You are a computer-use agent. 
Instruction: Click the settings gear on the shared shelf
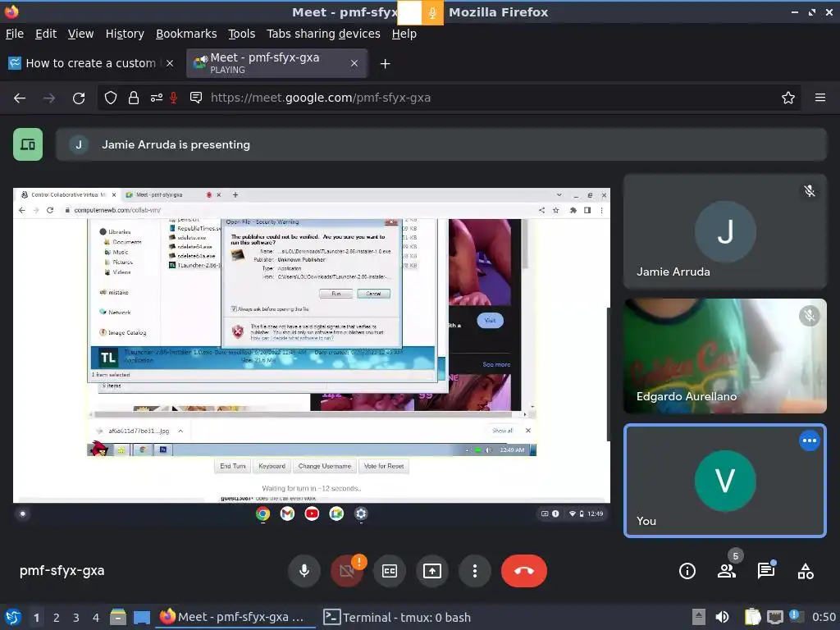tap(361, 514)
